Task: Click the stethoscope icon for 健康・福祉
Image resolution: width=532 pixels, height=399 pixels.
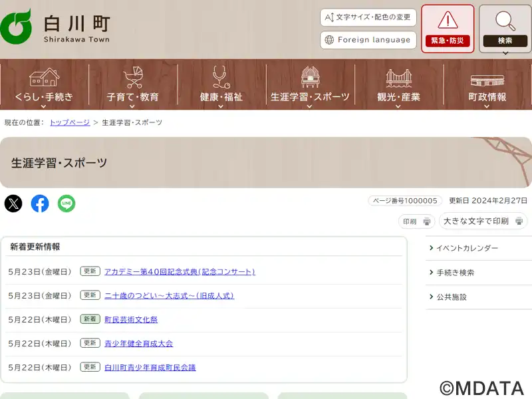Action: 221,77
